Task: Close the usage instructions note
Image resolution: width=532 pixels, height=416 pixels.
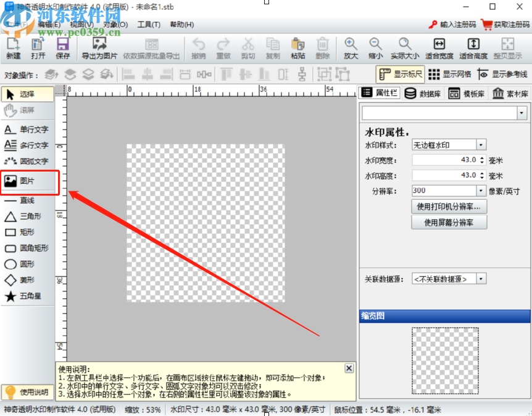Action: pyautogui.click(x=349, y=368)
